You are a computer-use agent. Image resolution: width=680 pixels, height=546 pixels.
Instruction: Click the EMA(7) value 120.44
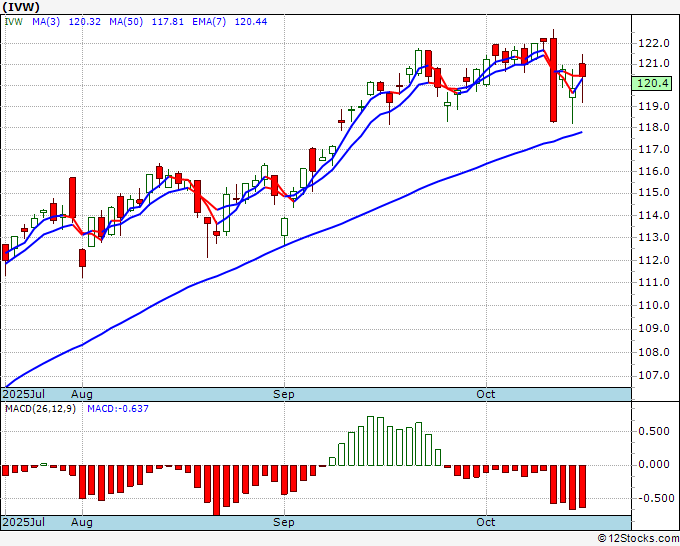click(251, 22)
